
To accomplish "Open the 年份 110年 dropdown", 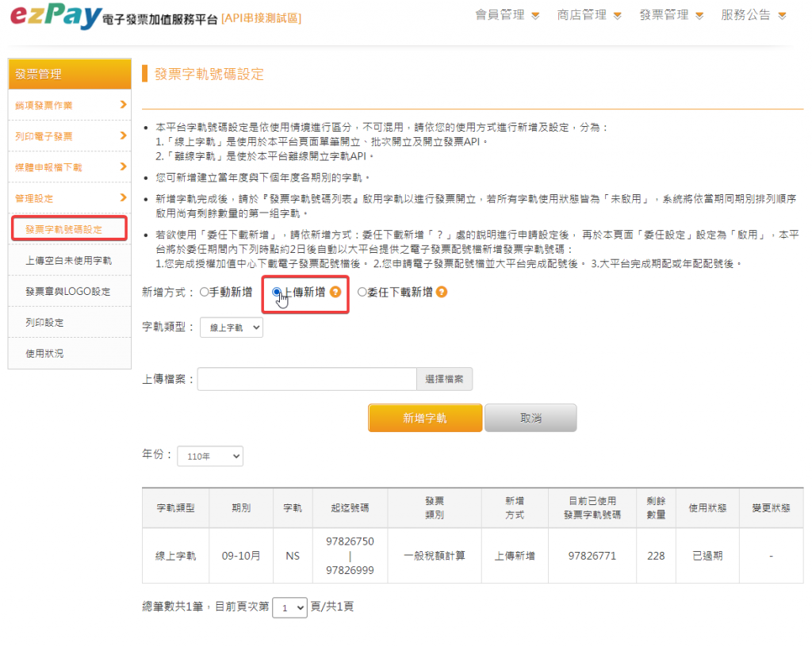I will 210,456.
